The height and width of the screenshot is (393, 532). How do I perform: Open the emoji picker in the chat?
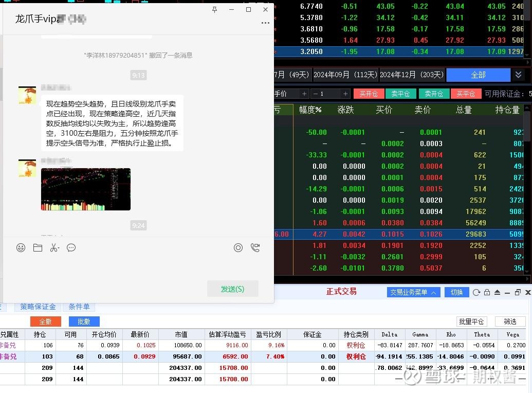(x=21, y=247)
